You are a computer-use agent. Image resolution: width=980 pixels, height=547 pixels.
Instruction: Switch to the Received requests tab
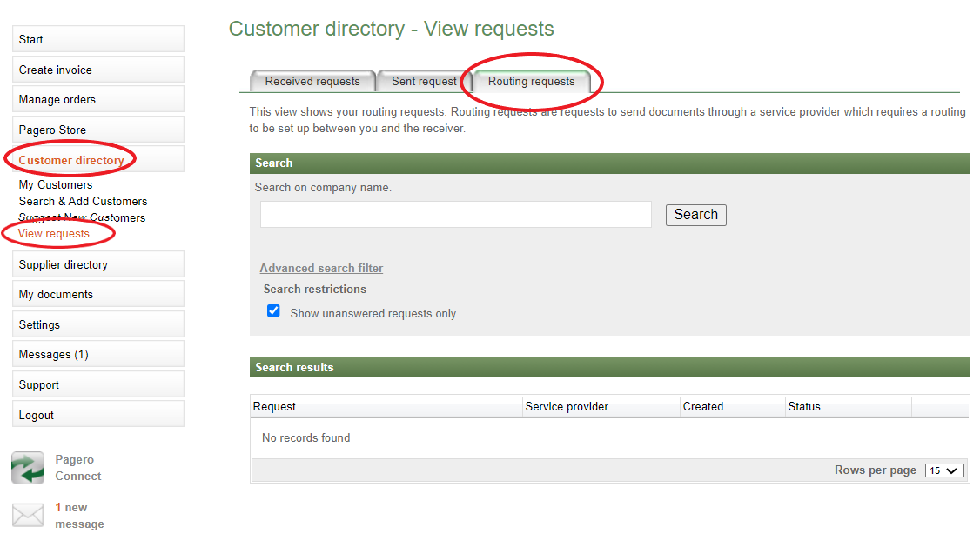click(x=312, y=81)
